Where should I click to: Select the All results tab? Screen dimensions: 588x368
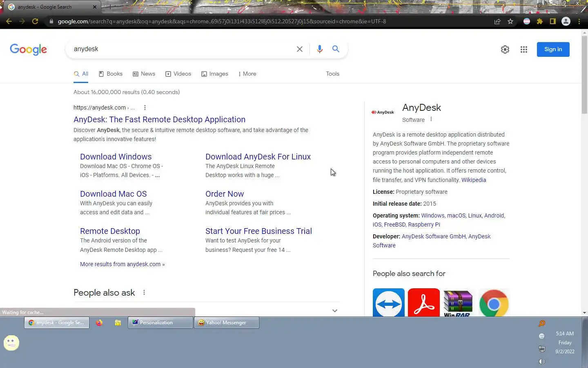pyautogui.click(x=81, y=74)
